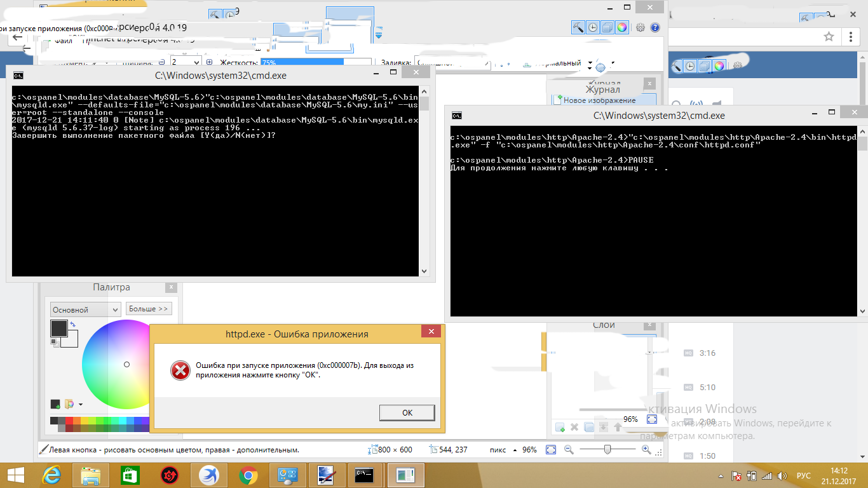Open the пикс units dropdown
The width and height of the screenshot is (868, 488).
click(515, 449)
